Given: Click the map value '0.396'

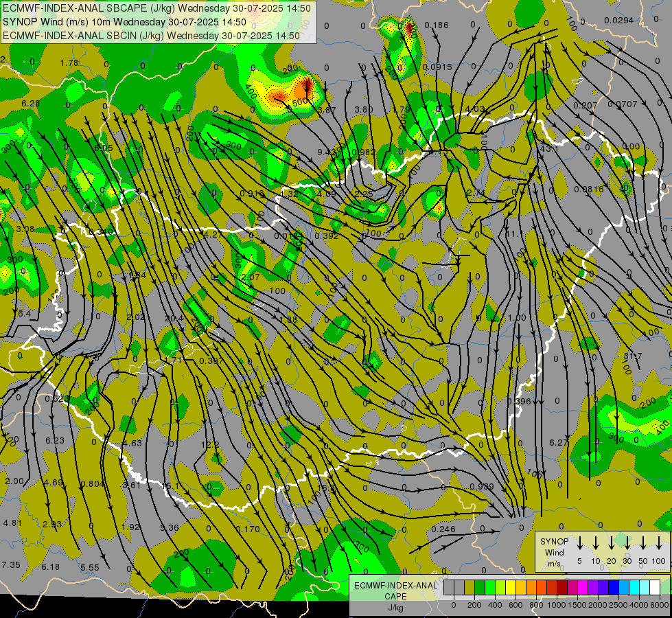Looking at the screenshot, I should [519, 402].
